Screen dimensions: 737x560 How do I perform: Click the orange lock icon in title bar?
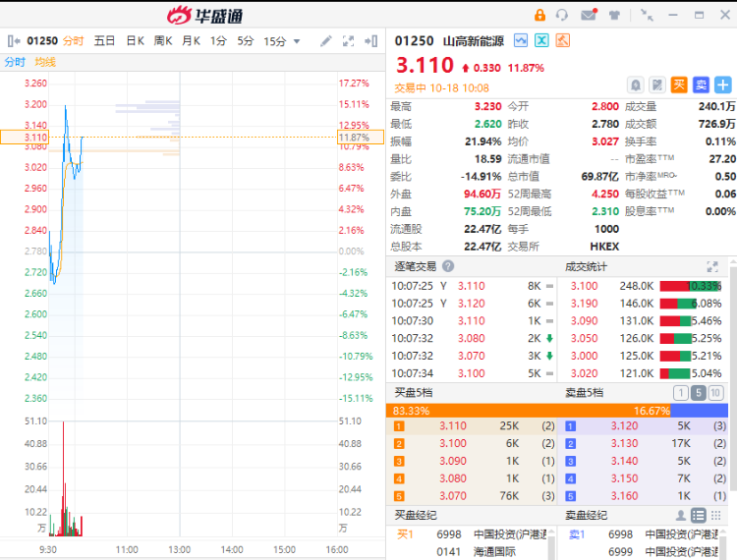pyautogui.click(x=539, y=15)
